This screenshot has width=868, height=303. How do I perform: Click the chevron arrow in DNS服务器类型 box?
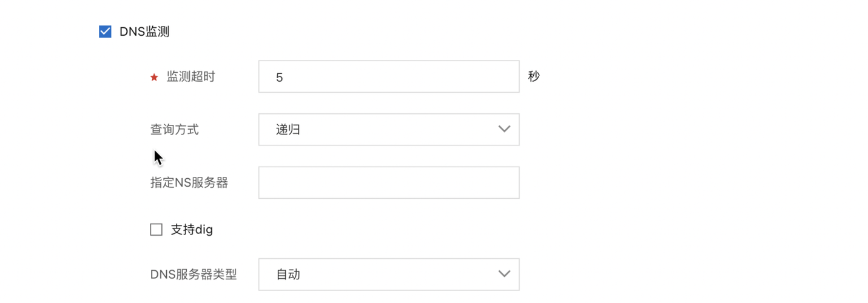504,275
